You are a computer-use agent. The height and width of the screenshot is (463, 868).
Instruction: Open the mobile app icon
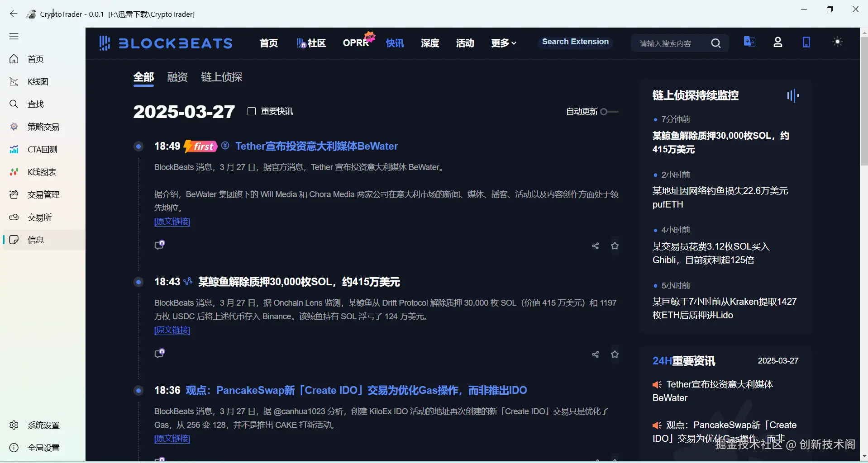(x=807, y=42)
